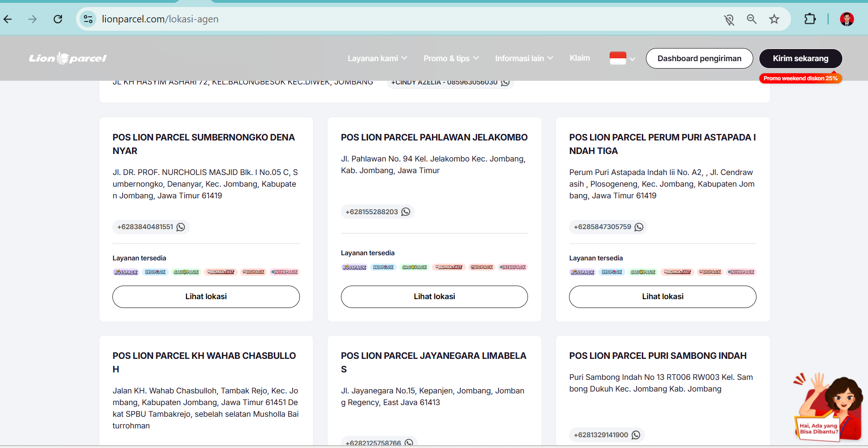The width and height of the screenshot is (868, 448).
Task: Open the browser zoom magnifier icon
Action: click(x=751, y=19)
